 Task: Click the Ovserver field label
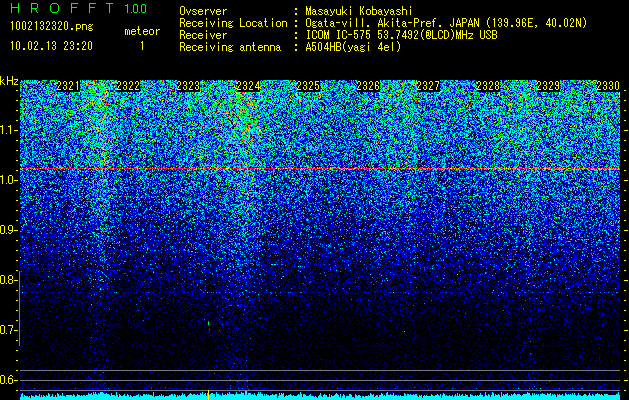[203, 11]
